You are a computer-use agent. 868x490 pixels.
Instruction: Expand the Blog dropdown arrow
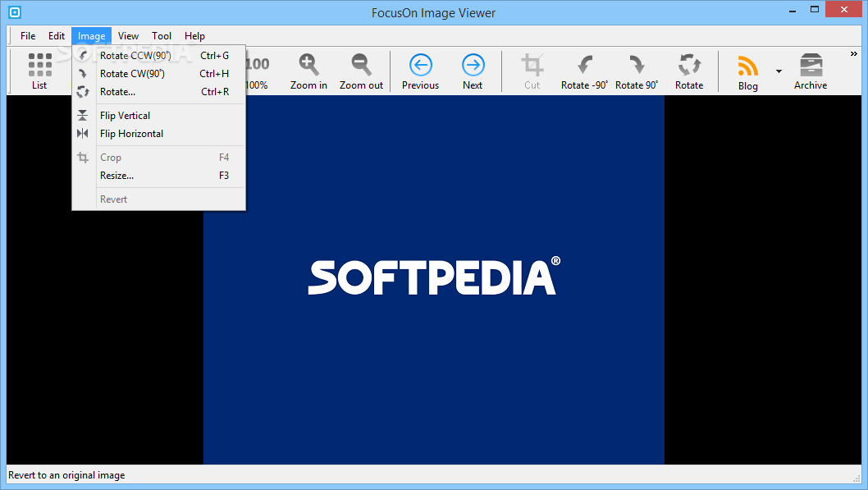(x=779, y=71)
